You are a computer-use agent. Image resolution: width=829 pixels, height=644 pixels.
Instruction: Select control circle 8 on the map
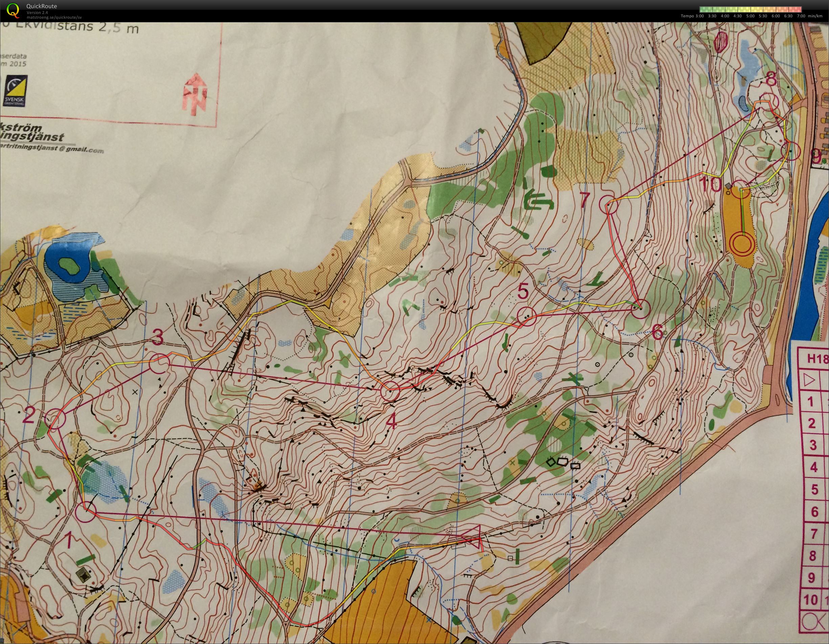(x=769, y=102)
